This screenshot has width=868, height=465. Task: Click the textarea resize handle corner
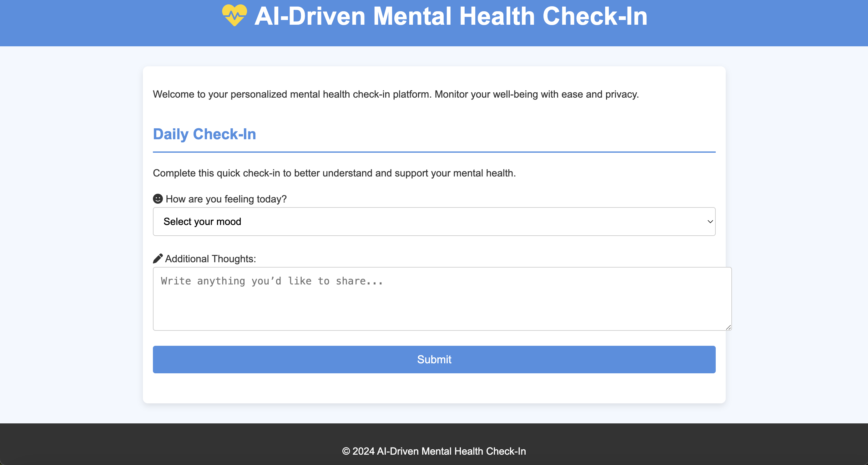[x=728, y=327]
